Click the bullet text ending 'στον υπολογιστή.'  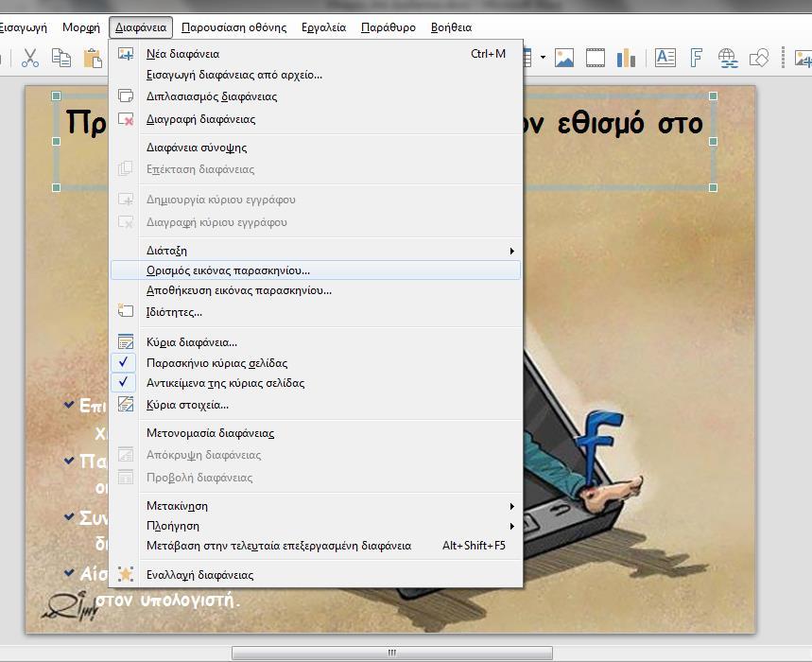(169, 600)
